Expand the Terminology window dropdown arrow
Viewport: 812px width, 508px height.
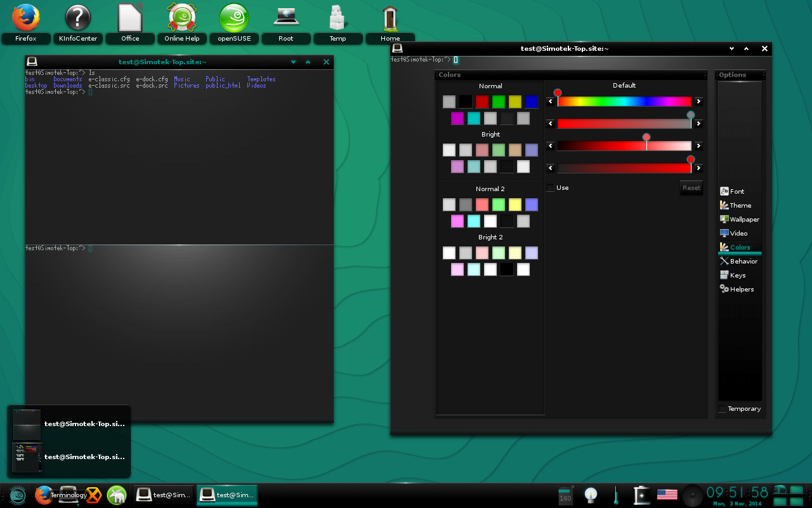coord(731,48)
